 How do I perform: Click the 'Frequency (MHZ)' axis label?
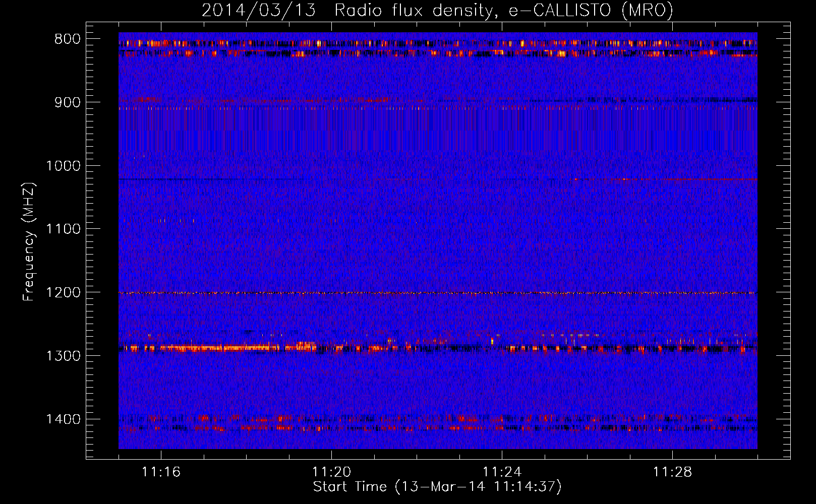click(x=29, y=242)
